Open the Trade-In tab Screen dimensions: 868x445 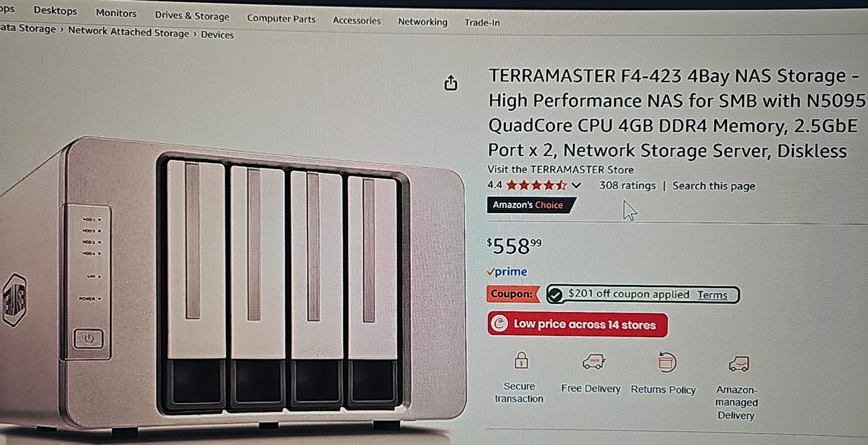482,22
